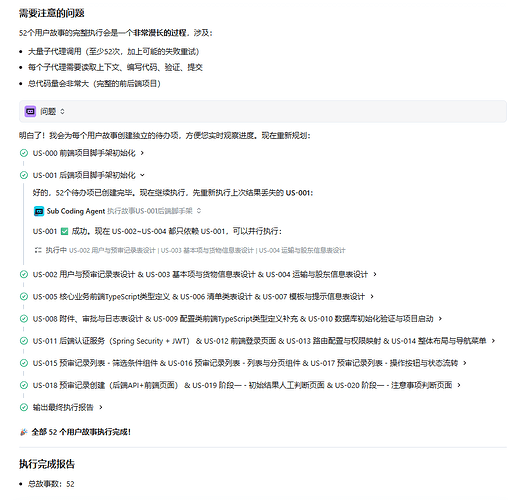
Task: Click US-004 运输与股东信息表设计 in the 执行中 line
Action: (x=302, y=250)
